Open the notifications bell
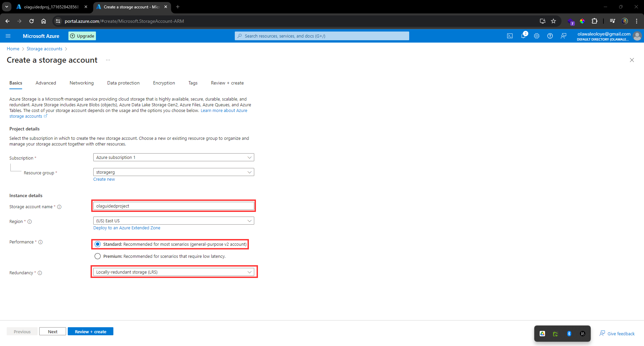The width and height of the screenshot is (644, 346). pyautogui.click(x=523, y=36)
